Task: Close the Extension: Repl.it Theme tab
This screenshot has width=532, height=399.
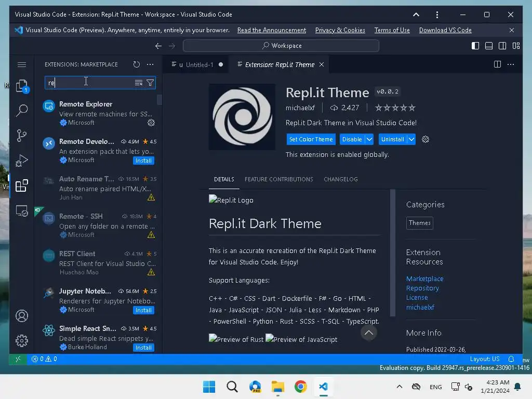Action: click(321, 64)
